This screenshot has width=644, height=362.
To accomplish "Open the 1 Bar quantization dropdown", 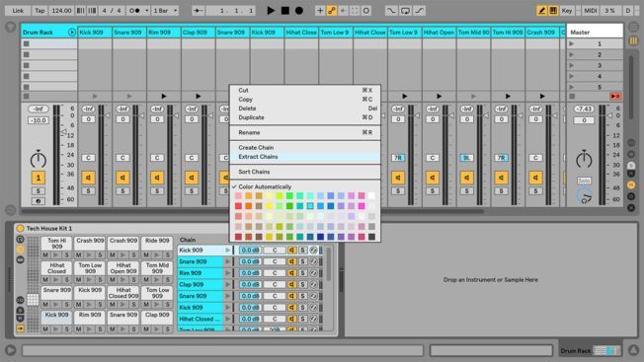I will click(166, 10).
